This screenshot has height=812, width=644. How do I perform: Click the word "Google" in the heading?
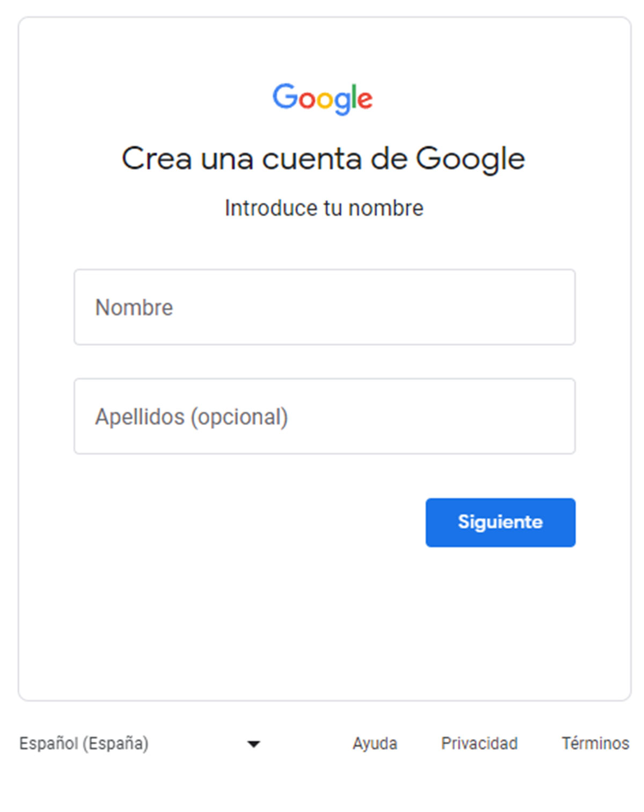(x=470, y=159)
